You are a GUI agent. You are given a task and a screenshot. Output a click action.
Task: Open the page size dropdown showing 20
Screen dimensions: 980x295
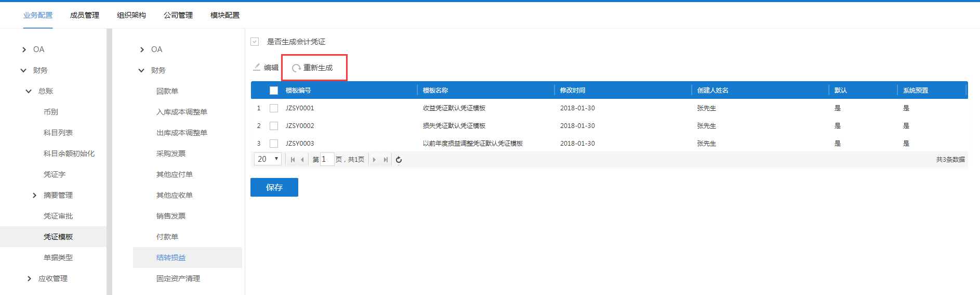click(268, 159)
